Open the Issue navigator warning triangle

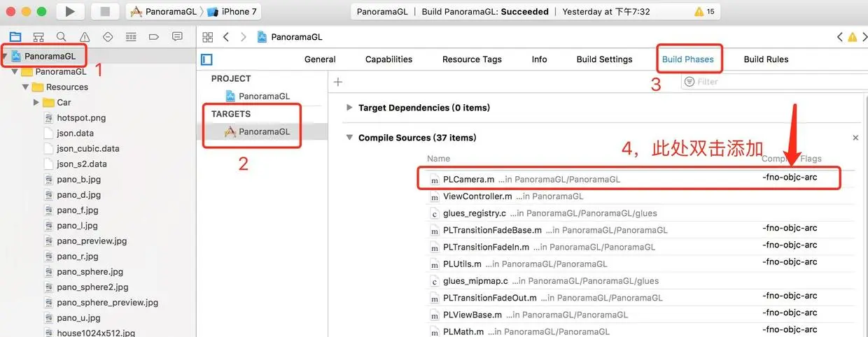(85, 36)
